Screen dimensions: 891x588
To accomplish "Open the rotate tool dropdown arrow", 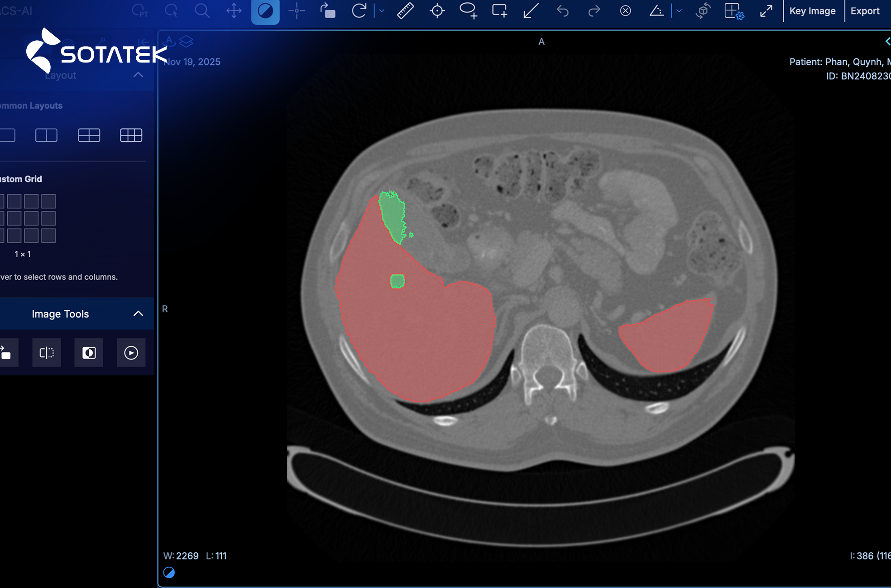I will click(x=382, y=11).
